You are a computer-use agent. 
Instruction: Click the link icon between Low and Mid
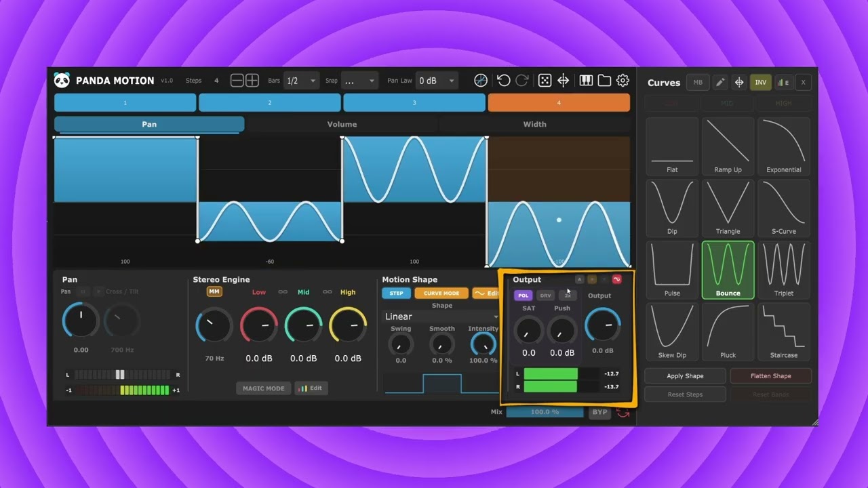(x=283, y=292)
